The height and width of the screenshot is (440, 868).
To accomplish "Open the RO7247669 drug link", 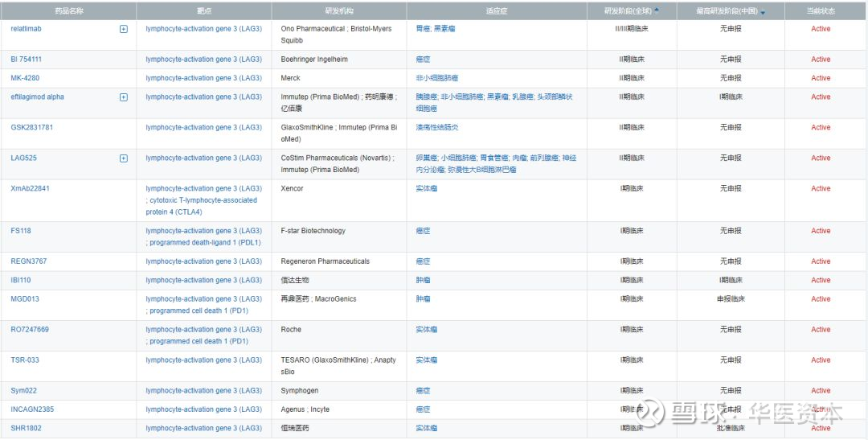I will point(30,329).
